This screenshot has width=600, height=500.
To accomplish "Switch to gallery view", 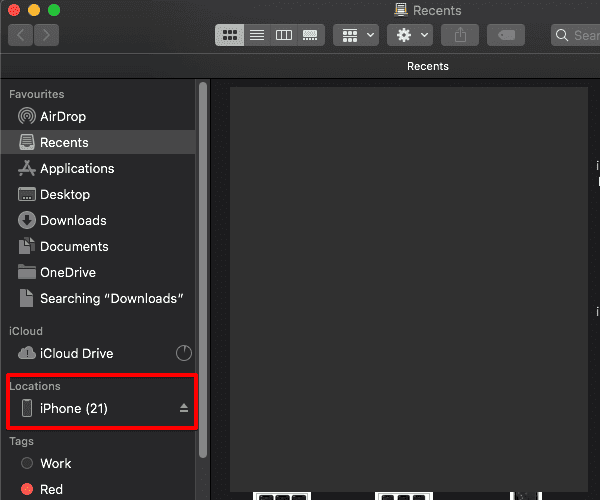I will (310, 35).
